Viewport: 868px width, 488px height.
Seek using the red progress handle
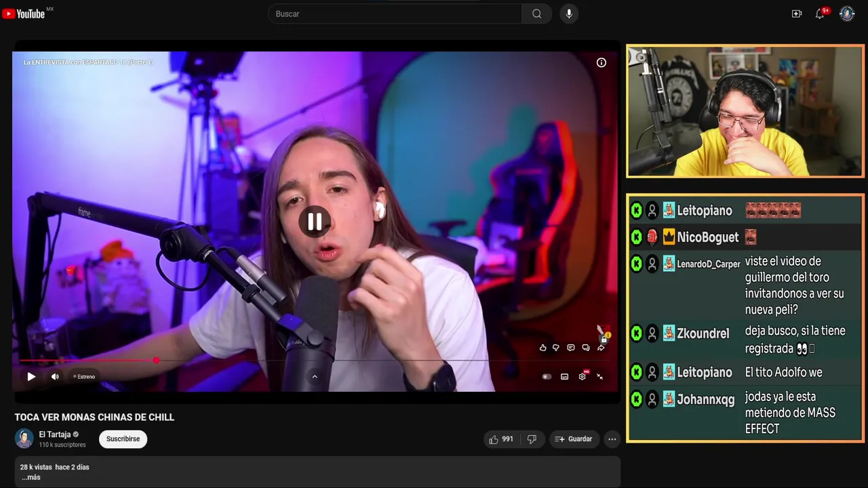point(157,361)
